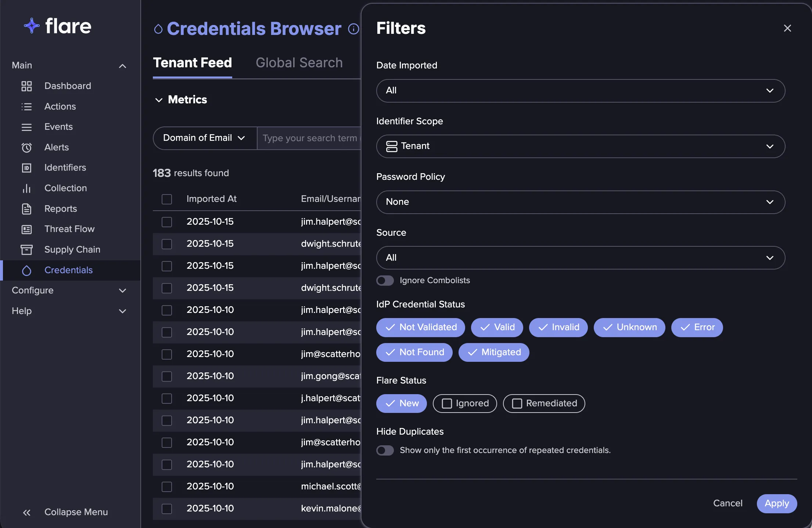Open the Dashboard grid icon
This screenshot has width=812, height=528.
point(26,86)
